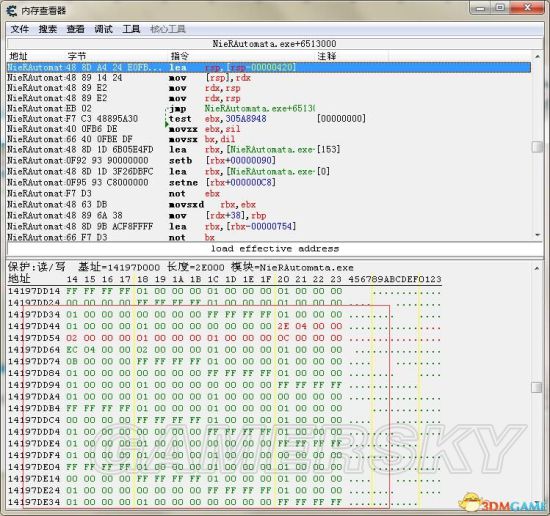Viewport: 550px width, 516px height.
Task: Open the 搜索 menu
Action: 48,29
